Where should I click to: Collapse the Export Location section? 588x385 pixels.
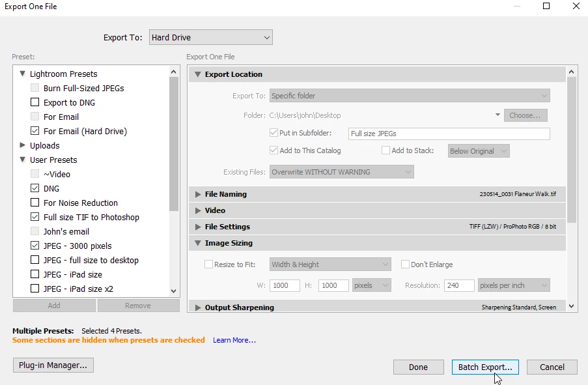pyautogui.click(x=197, y=74)
